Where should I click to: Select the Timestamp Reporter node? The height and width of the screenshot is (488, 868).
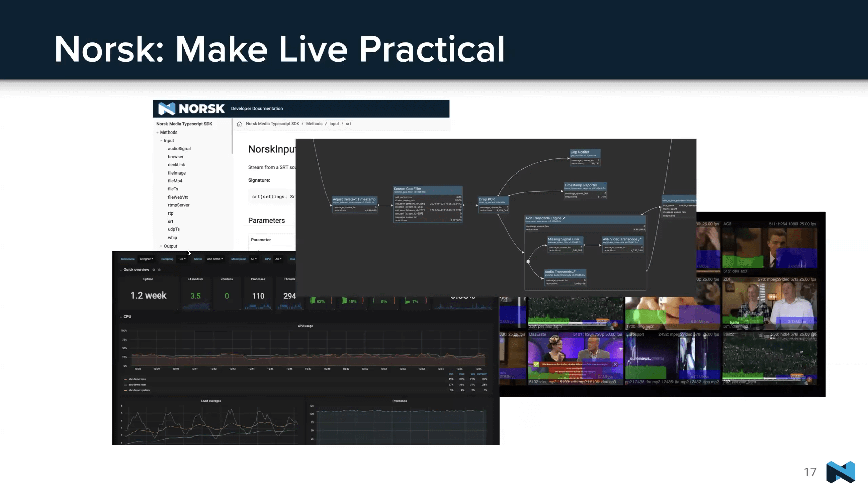585,191
